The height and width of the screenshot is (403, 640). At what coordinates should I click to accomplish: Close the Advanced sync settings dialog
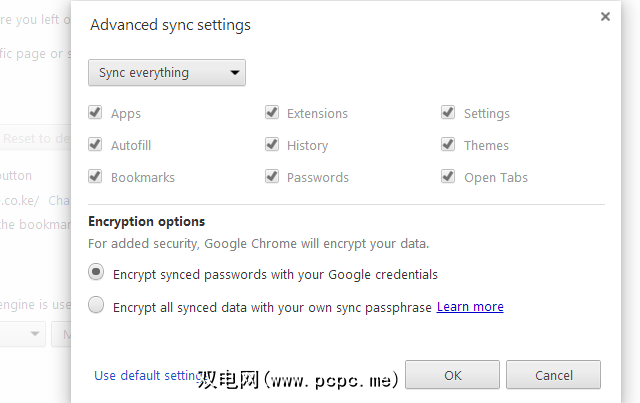pos(605,17)
